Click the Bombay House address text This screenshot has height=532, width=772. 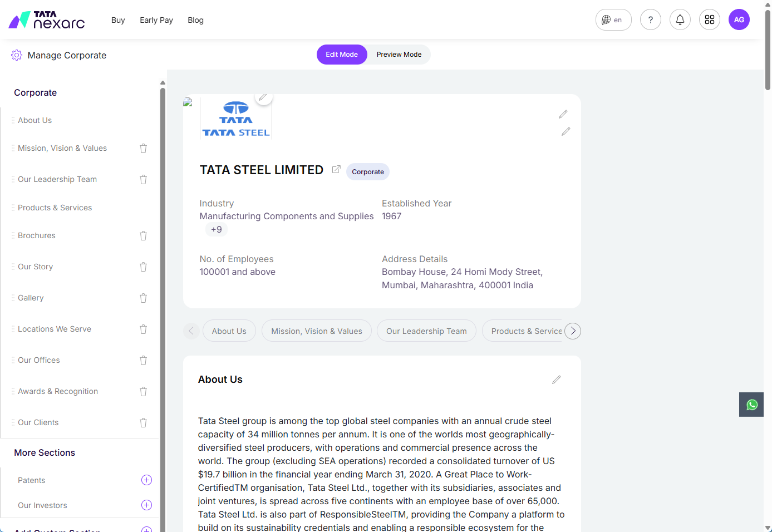(462, 278)
